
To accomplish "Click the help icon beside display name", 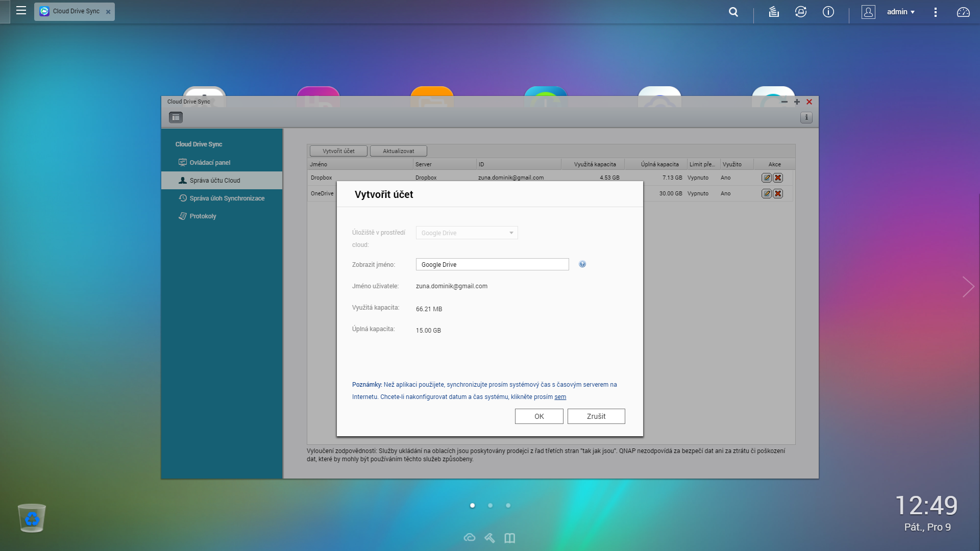I will pos(582,264).
